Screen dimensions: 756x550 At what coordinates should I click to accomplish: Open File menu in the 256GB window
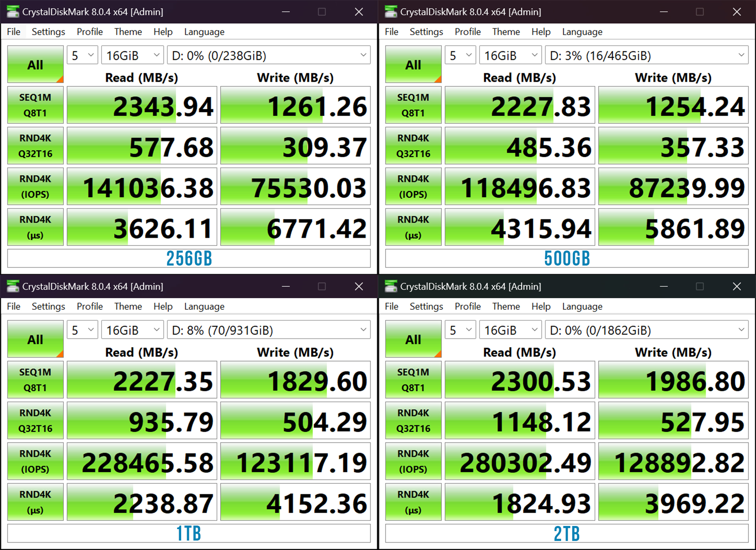[14, 32]
